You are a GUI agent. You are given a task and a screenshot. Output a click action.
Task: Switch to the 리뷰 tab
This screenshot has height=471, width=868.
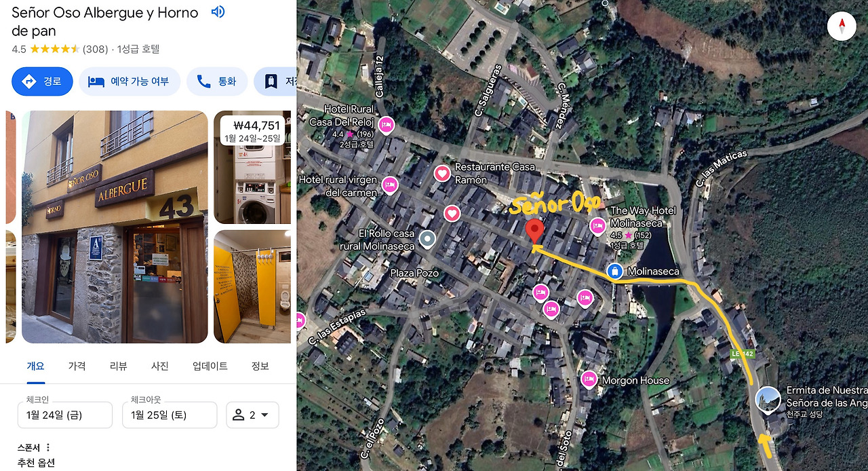119,366
